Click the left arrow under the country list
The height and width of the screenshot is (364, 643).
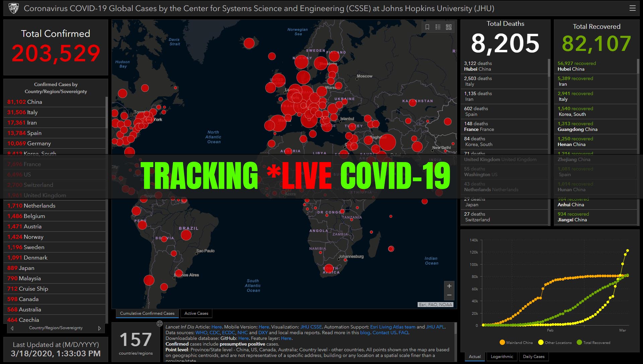tap(12, 328)
